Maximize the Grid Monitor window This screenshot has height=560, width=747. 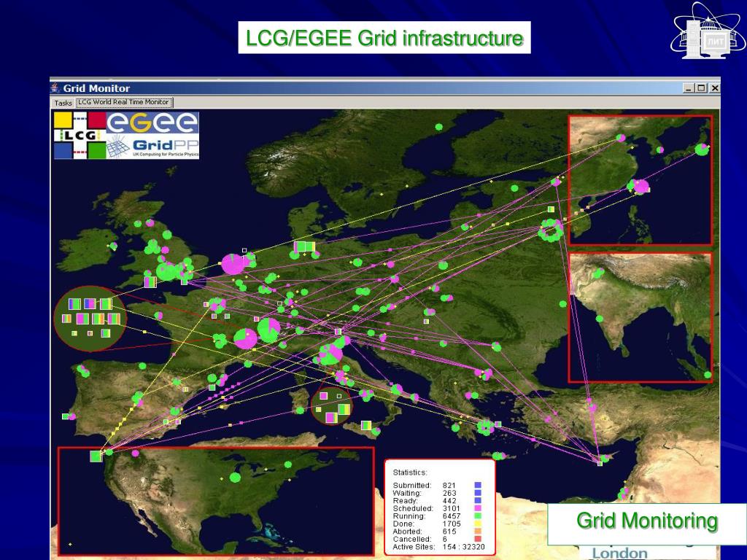701,88
